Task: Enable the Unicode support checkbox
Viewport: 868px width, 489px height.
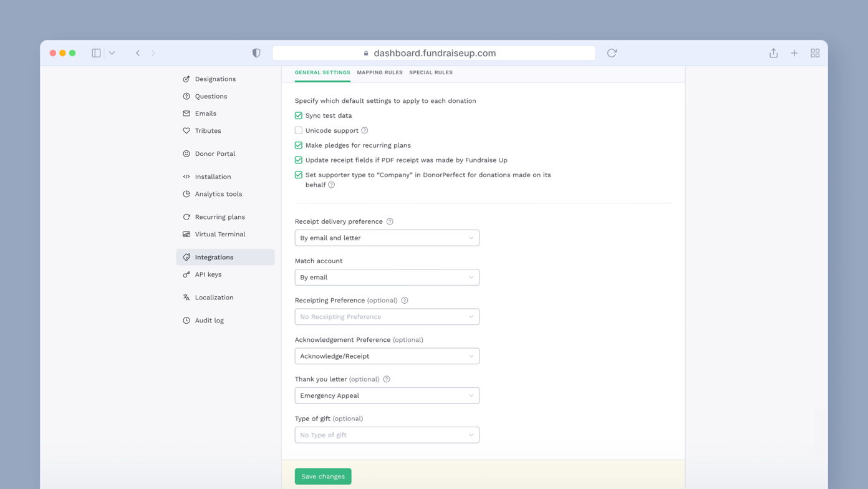Action: pos(298,130)
